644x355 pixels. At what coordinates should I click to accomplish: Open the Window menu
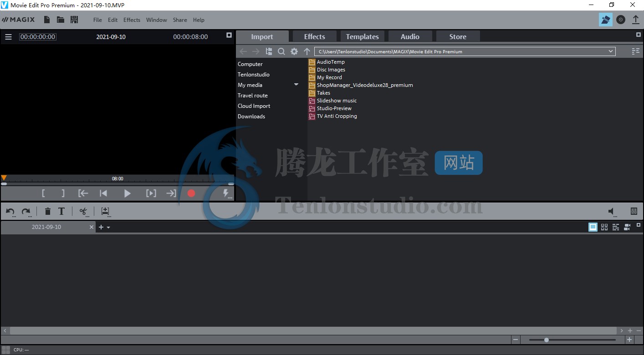click(x=156, y=20)
